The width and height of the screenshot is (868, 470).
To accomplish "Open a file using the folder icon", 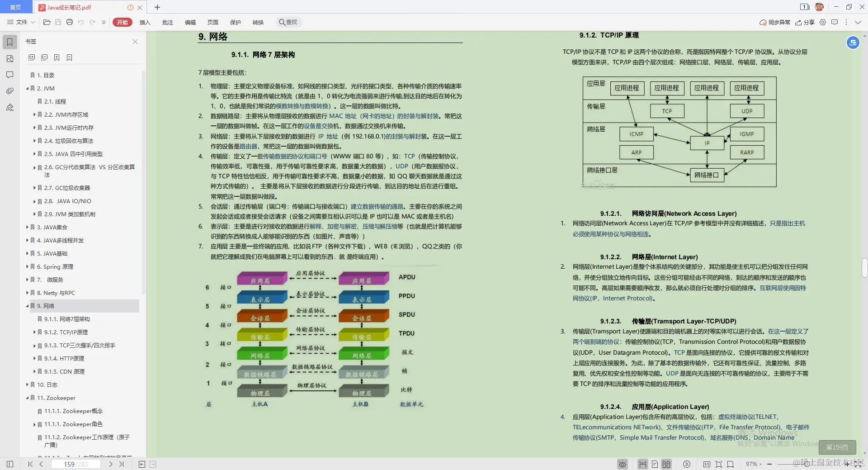I will (x=47, y=22).
